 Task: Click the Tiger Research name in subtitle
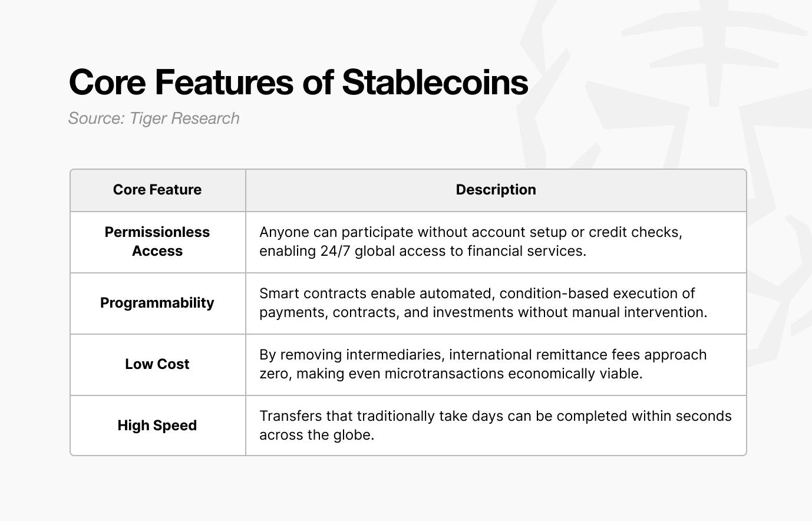pos(184,118)
